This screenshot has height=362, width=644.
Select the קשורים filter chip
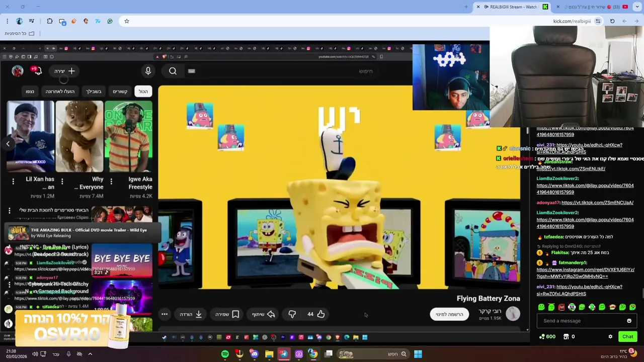coord(120,92)
